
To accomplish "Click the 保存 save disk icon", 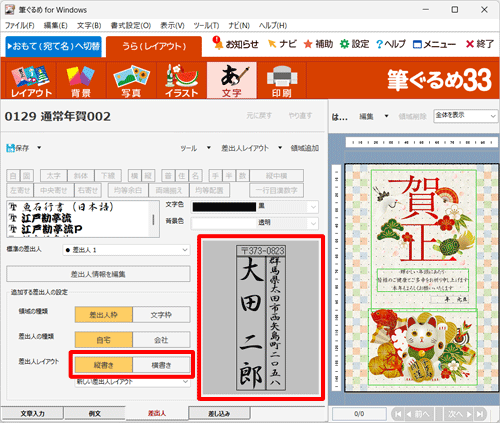I will pyautogui.click(x=11, y=148).
